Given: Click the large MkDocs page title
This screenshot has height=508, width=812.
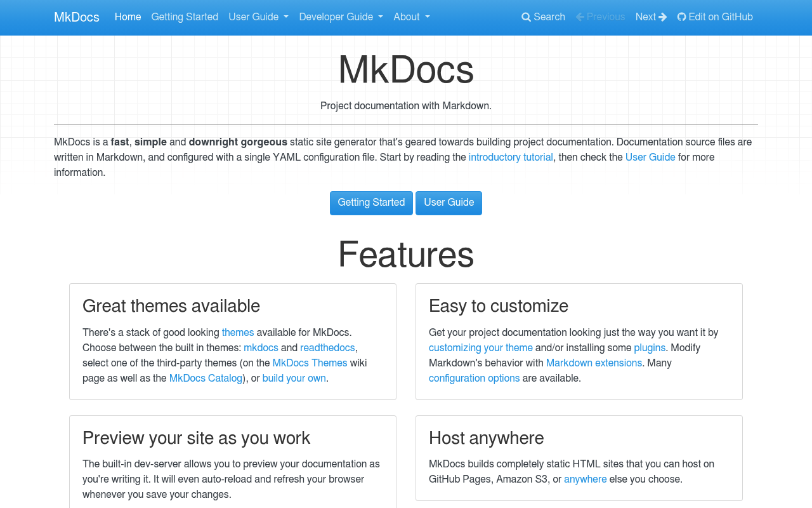Looking at the screenshot, I should [406, 70].
